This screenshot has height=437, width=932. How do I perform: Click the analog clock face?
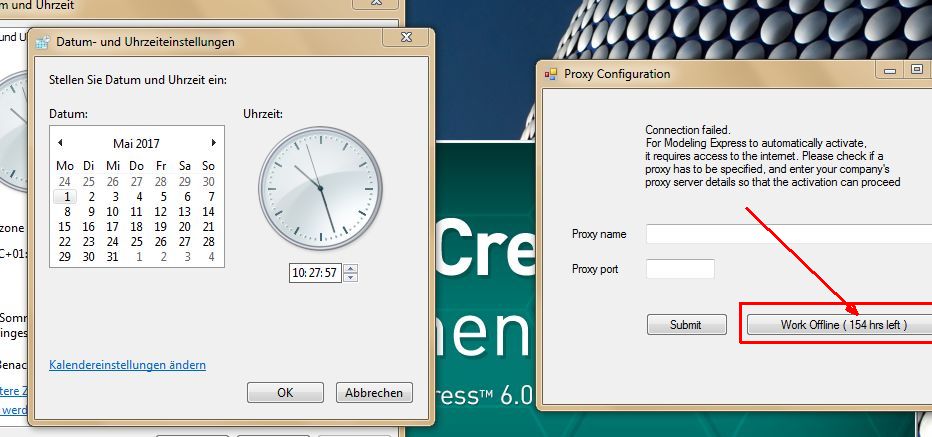(320, 188)
